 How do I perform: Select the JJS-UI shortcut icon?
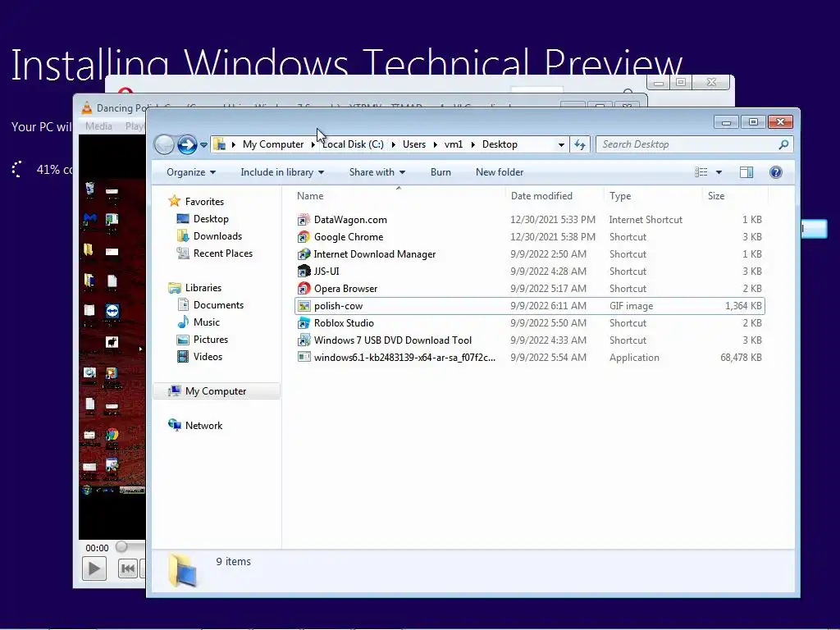pyautogui.click(x=304, y=271)
